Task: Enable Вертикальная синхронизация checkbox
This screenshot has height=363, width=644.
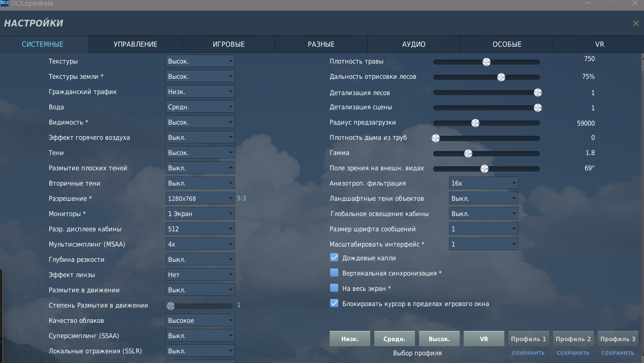Action: [x=334, y=273]
